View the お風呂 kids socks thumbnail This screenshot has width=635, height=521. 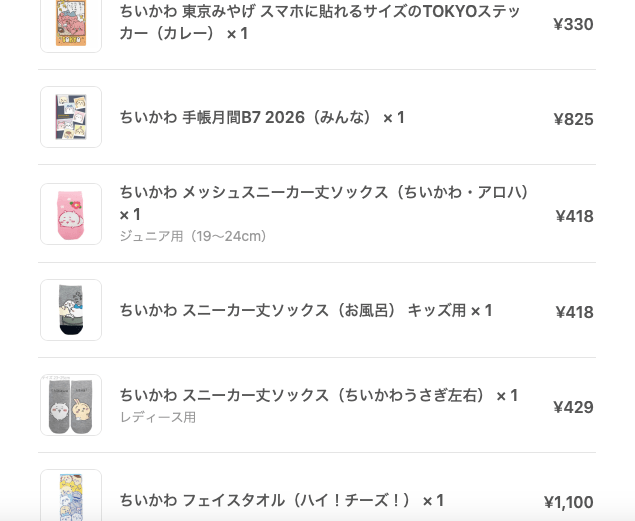tap(71, 310)
